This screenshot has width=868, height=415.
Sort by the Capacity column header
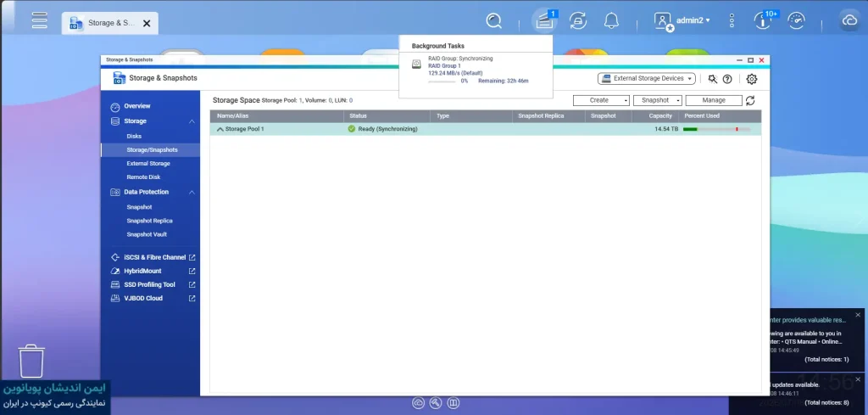coord(657,115)
